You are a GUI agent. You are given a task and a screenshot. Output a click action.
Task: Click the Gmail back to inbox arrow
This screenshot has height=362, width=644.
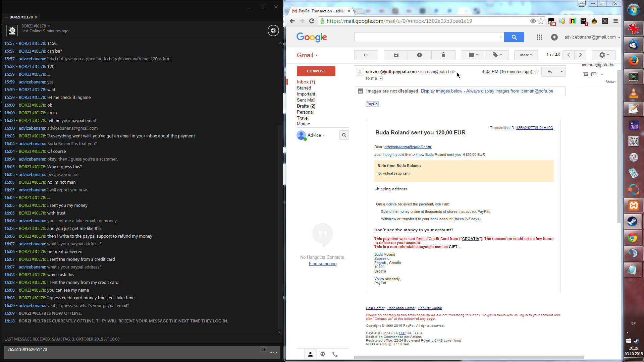click(366, 55)
